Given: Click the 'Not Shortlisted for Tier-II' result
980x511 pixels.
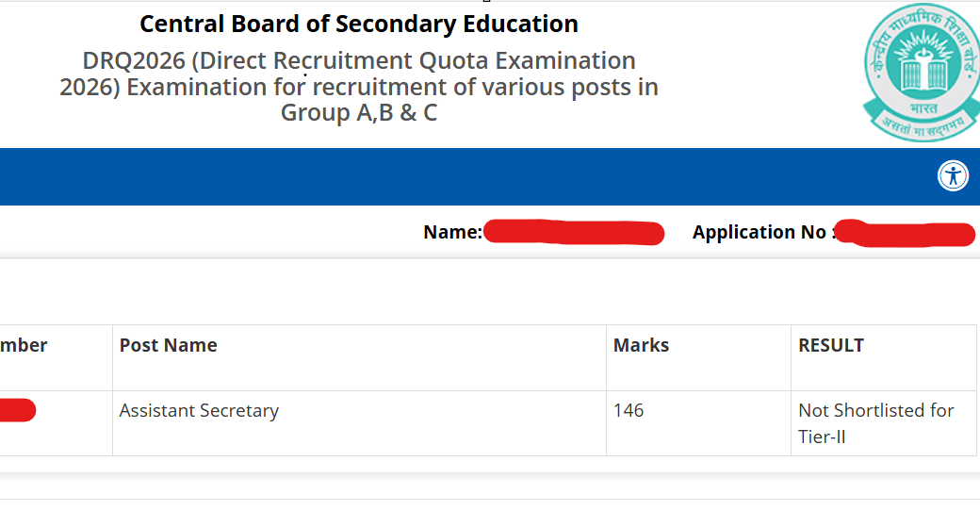Looking at the screenshot, I should (875, 423).
